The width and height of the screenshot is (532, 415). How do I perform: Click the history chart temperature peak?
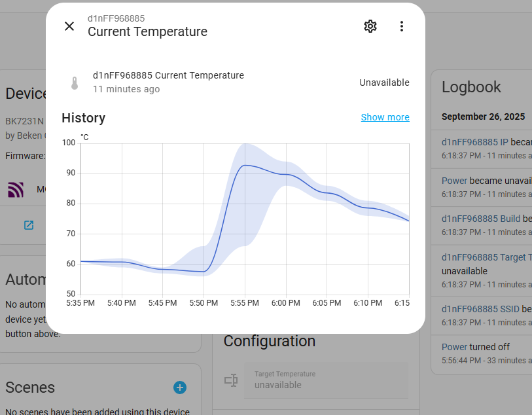click(245, 165)
